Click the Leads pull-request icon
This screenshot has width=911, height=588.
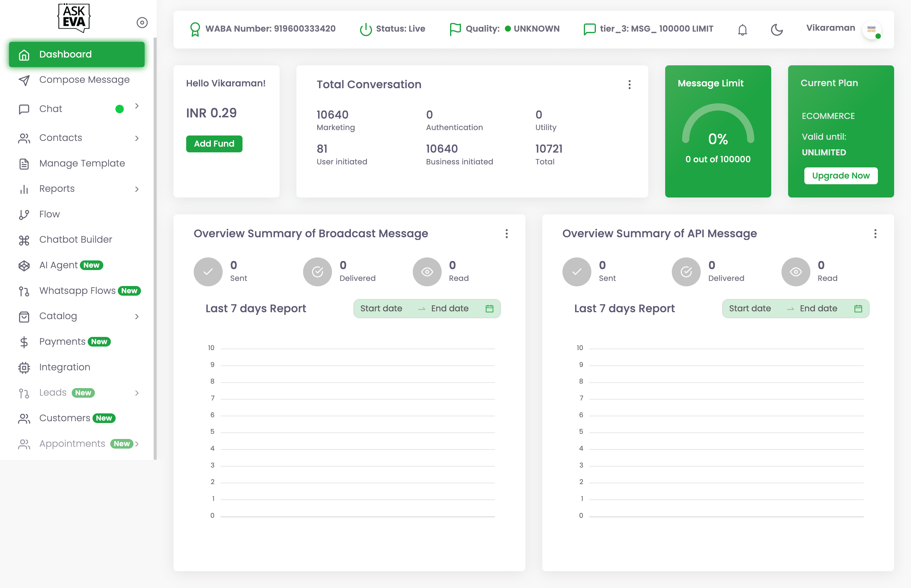pyautogui.click(x=24, y=393)
